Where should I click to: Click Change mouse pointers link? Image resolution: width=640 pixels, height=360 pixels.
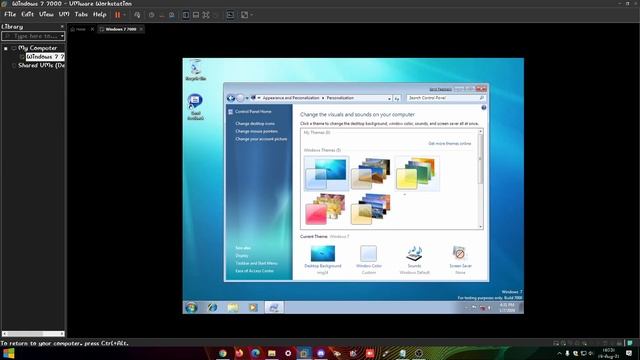point(256,131)
